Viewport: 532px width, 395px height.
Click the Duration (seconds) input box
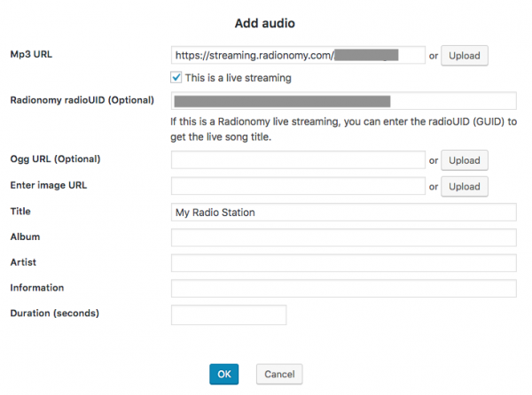(228, 314)
